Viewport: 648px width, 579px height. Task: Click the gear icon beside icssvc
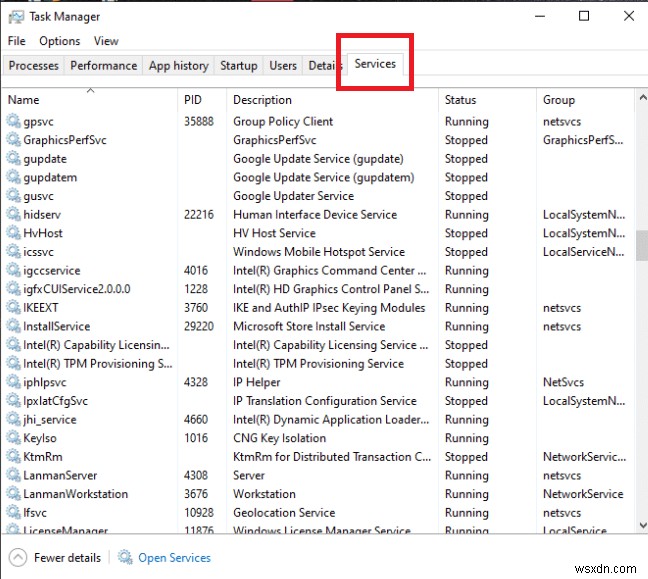click(13, 251)
